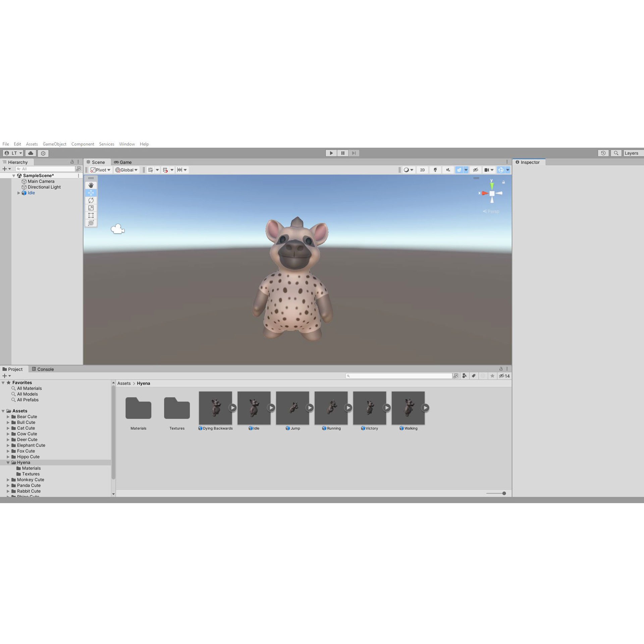644x644 pixels.
Task: Toggle scene view visibility eye icon
Action: (476, 170)
